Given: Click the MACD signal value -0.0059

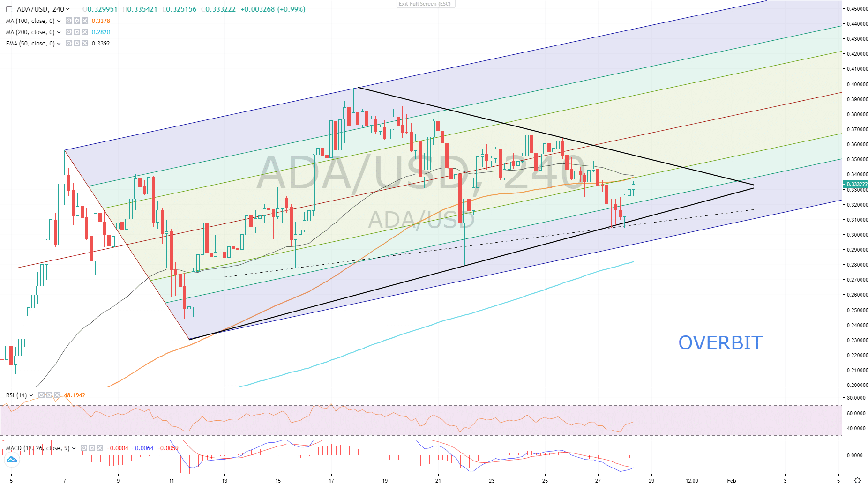Looking at the screenshot, I should (x=167, y=448).
